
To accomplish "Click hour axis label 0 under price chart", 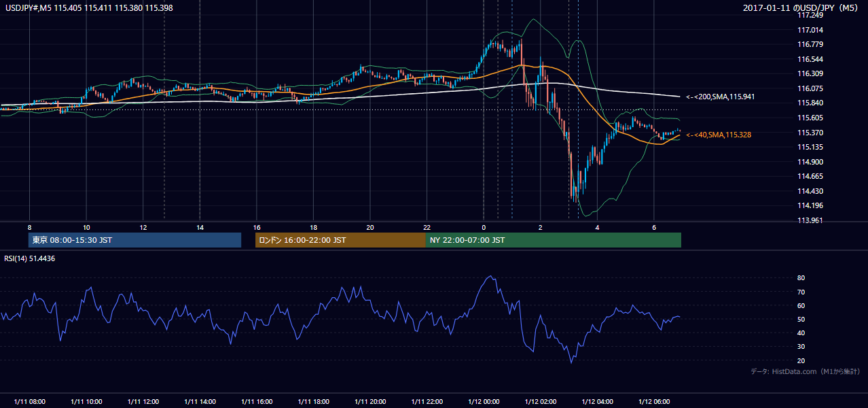I will [484, 227].
